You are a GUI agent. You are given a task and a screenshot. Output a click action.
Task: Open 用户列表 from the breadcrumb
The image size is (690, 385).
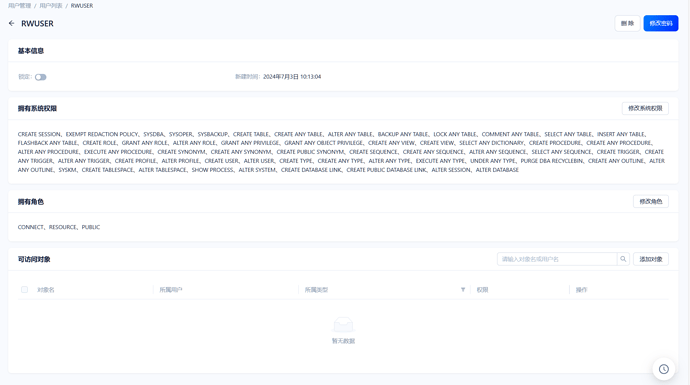51,6
